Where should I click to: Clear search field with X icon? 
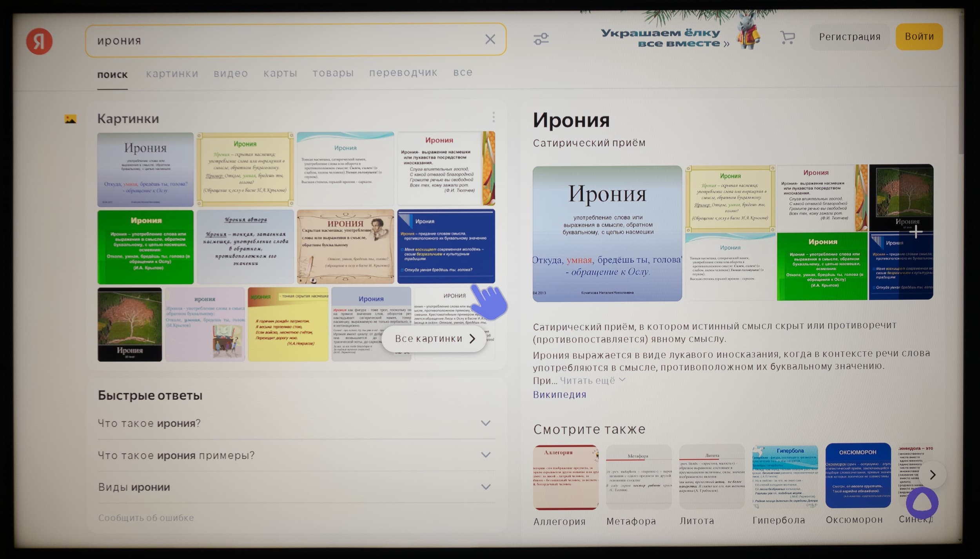490,39
